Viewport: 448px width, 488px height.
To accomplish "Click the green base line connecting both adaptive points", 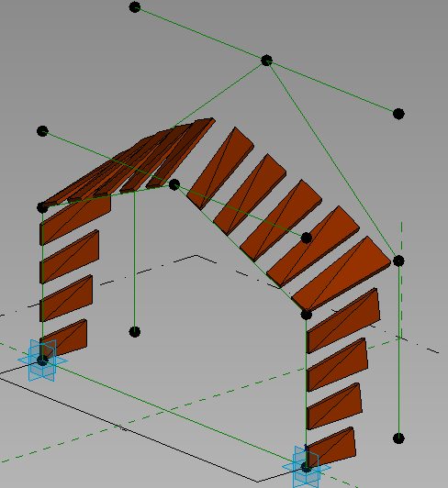I will [x=174, y=414].
